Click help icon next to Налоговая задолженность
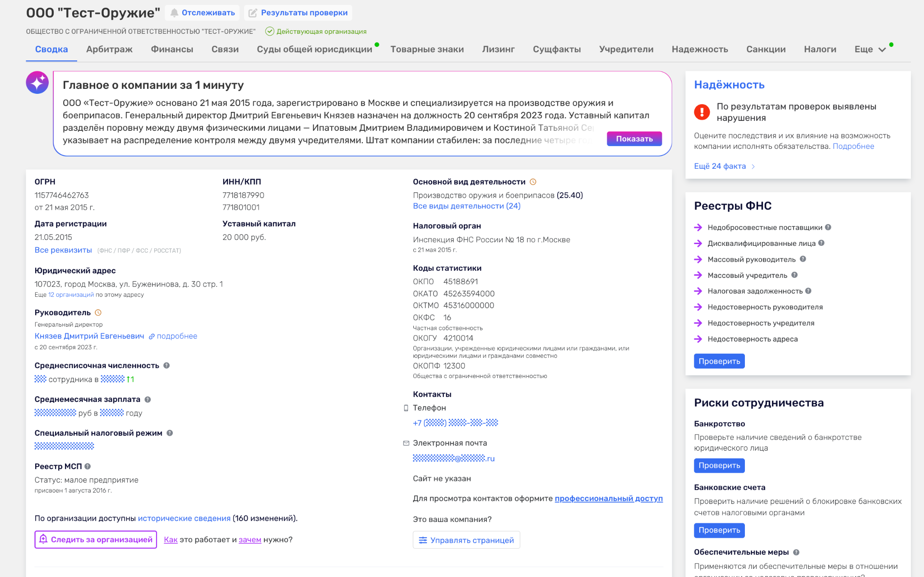924x577 pixels. point(808,291)
